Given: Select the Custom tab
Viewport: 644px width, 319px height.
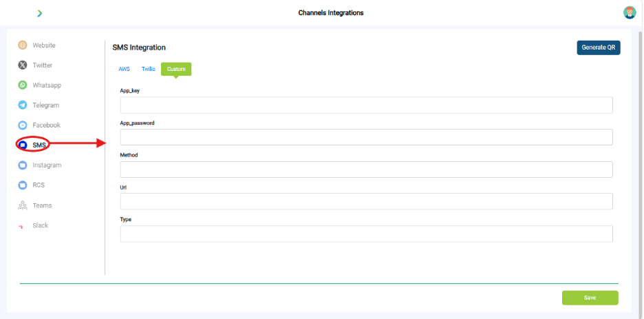Looking at the screenshot, I should [176, 69].
